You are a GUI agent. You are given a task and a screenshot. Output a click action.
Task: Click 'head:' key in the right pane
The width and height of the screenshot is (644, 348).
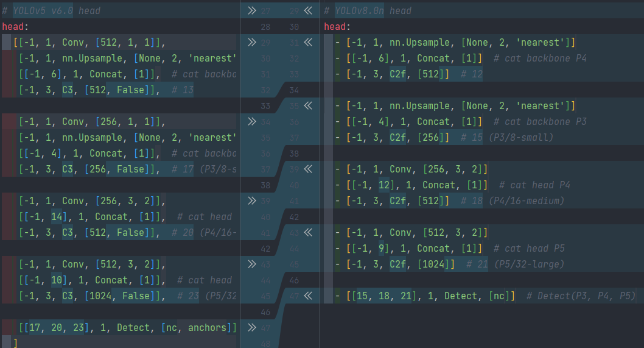[337, 27]
